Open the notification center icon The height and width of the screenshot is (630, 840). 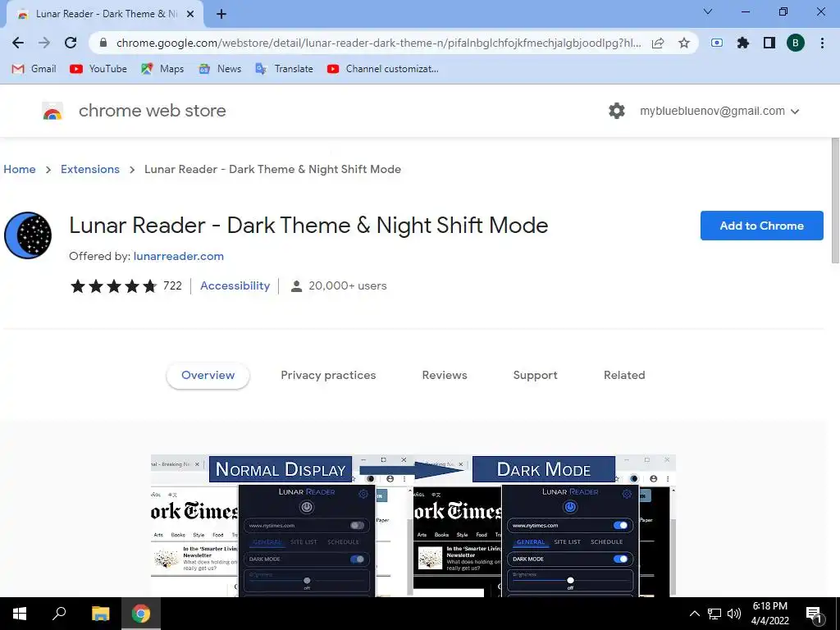(815, 615)
